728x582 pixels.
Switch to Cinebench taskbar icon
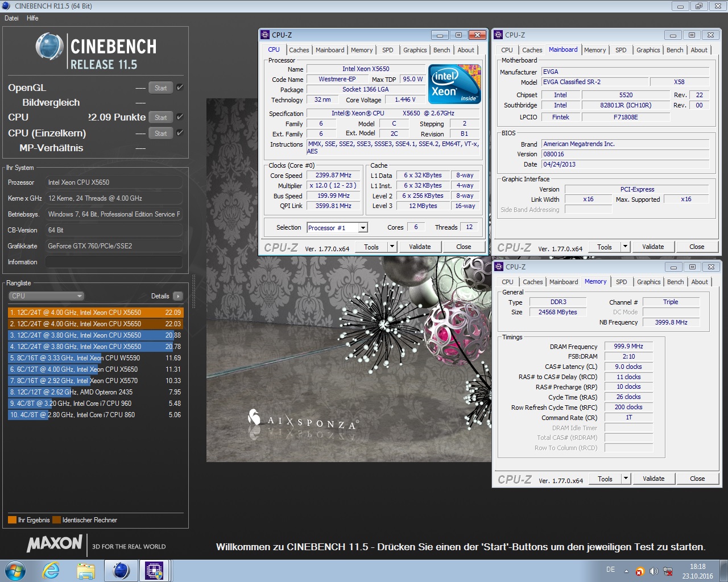point(121,571)
